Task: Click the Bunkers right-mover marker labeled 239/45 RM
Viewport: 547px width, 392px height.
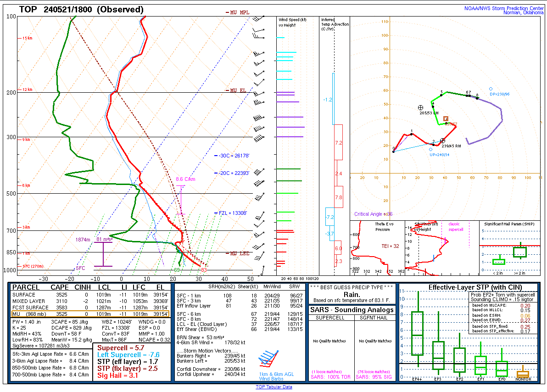Action: 442,140
